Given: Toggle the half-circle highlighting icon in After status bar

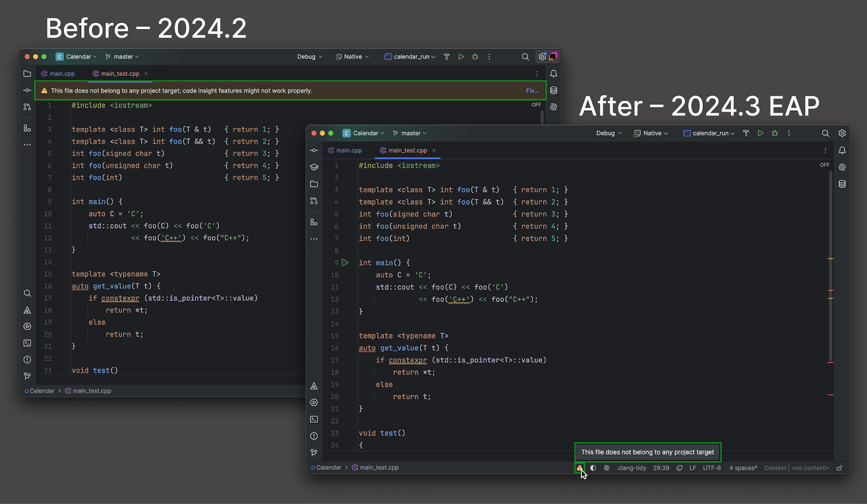Looking at the screenshot, I should [593, 468].
